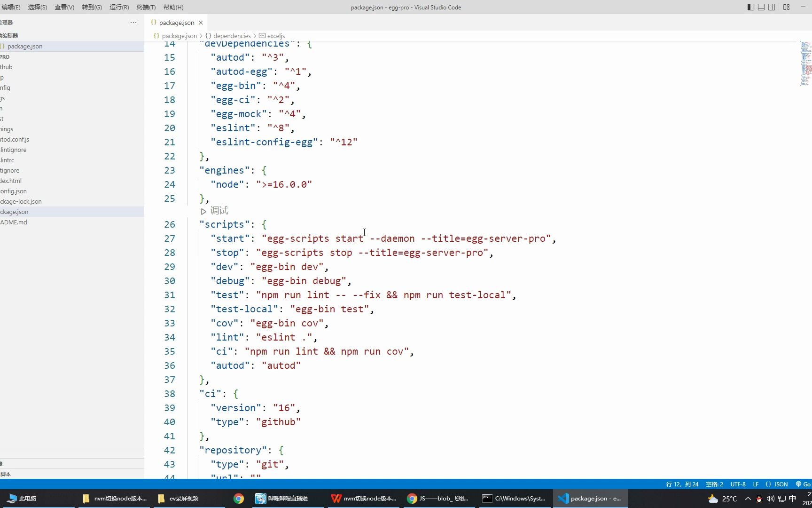Collapse open editors section header

coord(72,35)
